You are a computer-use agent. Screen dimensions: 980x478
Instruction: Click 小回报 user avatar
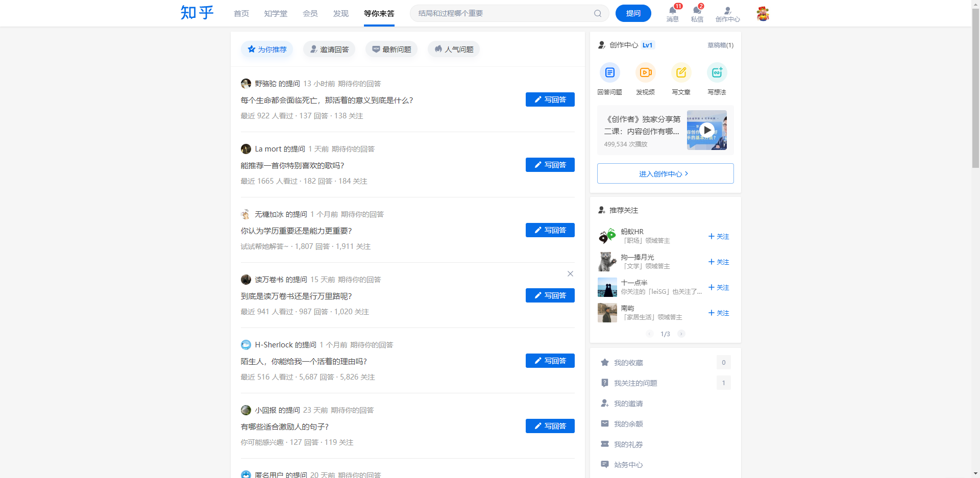tap(246, 410)
